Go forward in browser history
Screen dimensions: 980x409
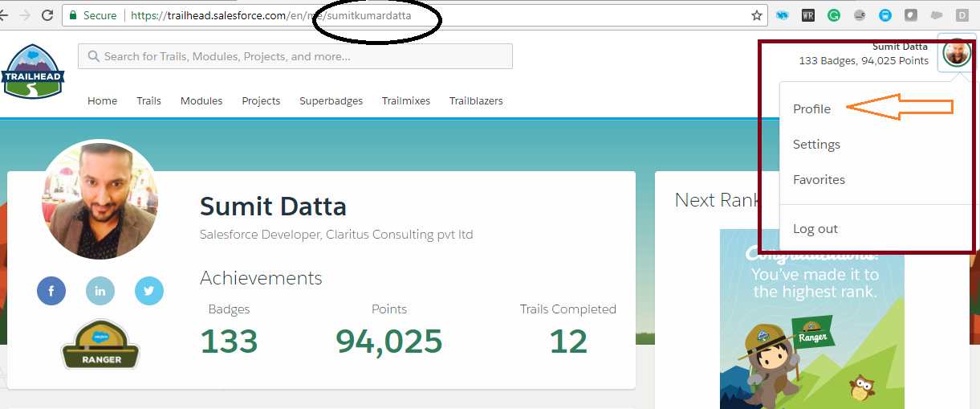[24, 15]
